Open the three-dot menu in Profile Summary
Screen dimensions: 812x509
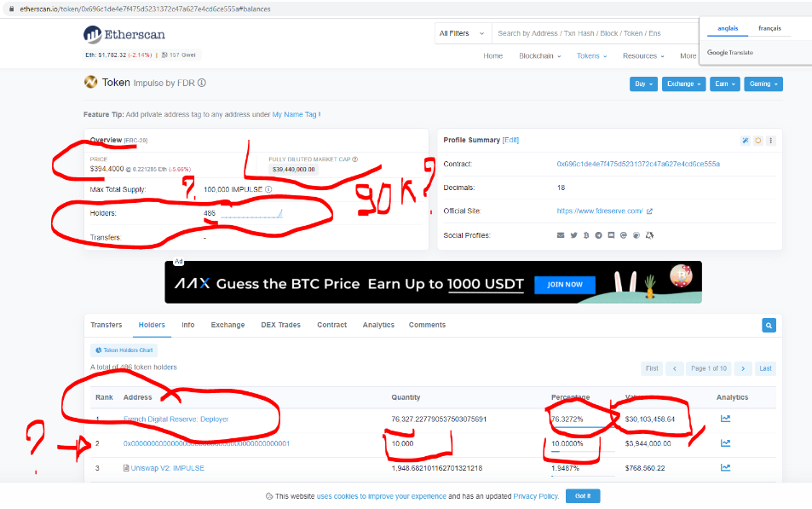[770, 141]
